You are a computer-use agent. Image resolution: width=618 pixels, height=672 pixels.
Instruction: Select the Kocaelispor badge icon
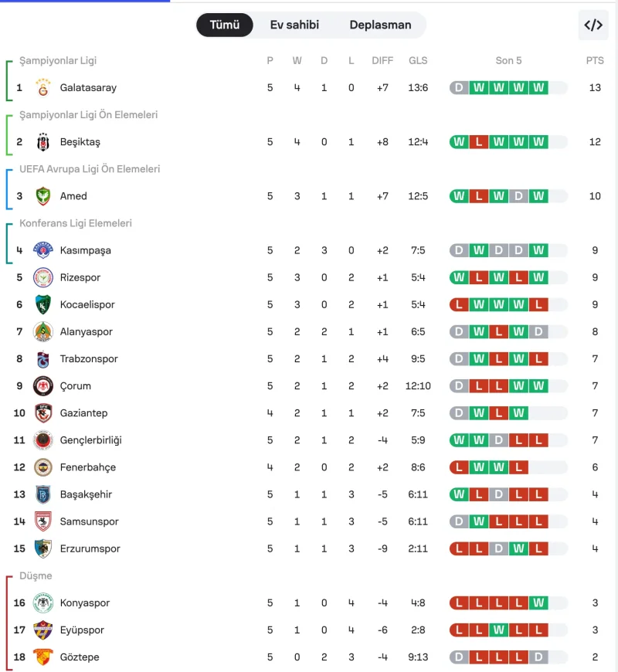click(42, 304)
